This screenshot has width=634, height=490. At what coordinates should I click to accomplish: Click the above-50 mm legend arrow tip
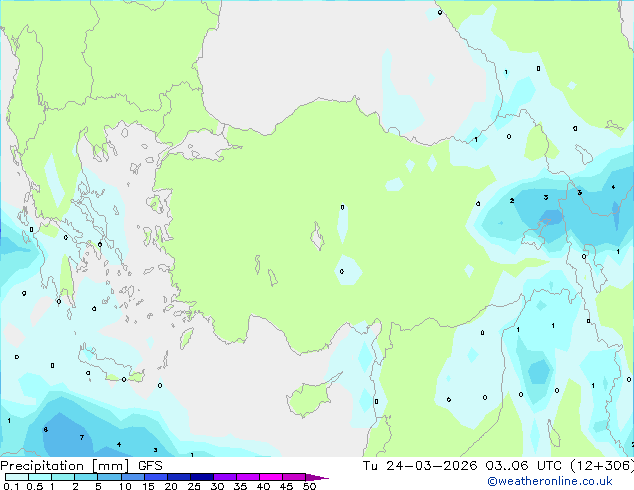pos(317,477)
